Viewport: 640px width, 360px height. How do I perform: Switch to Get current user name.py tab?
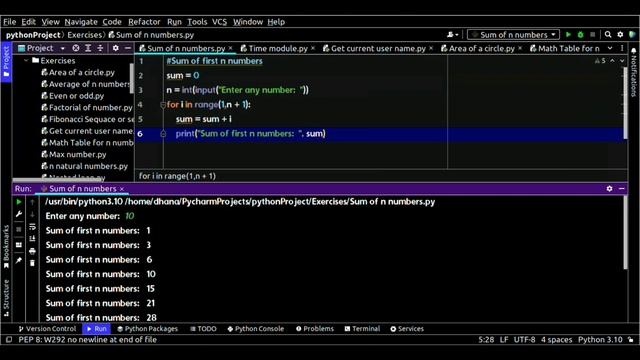click(378, 48)
